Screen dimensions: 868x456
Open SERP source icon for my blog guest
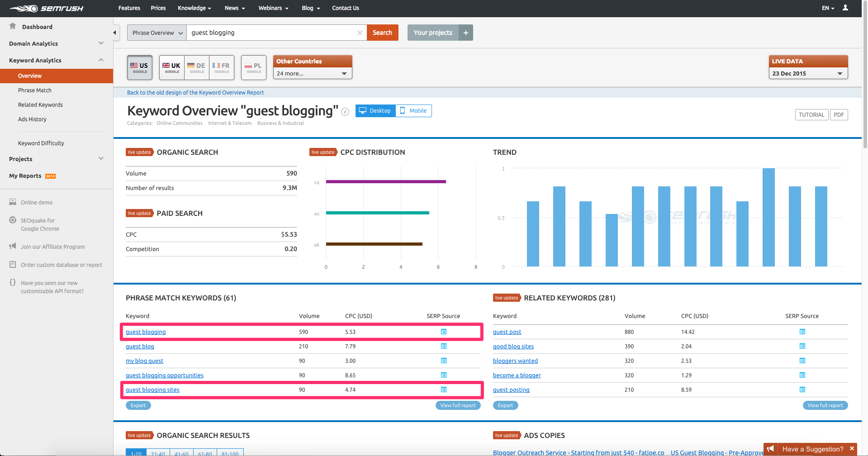coord(444,361)
